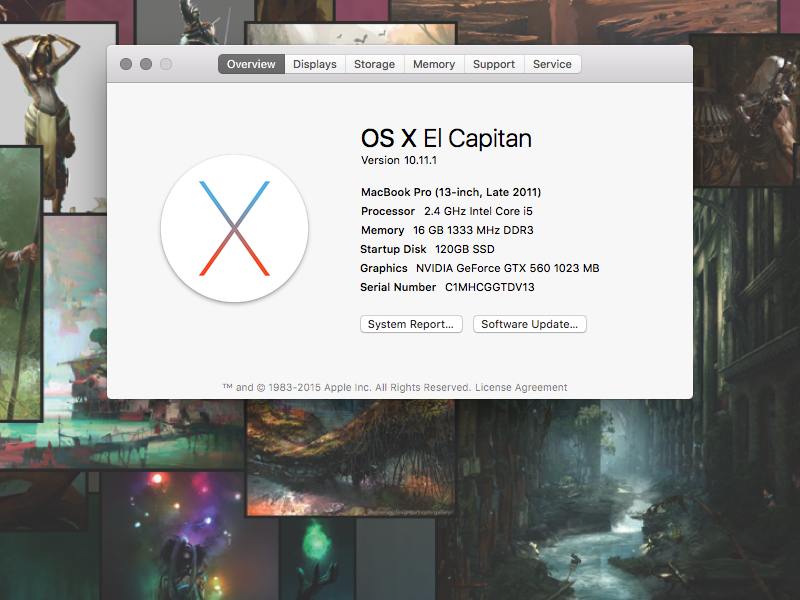
Task: Open the License Agreement link
Action: pos(521,387)
